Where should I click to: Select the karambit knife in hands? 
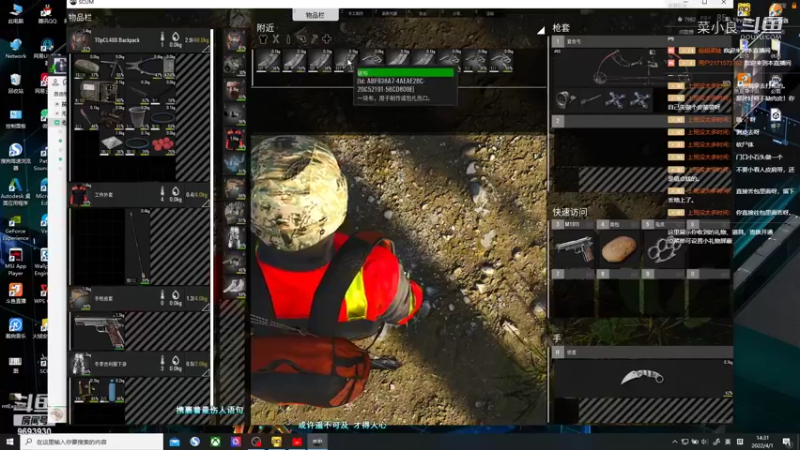pyautogui.click(x=642, y=378)
